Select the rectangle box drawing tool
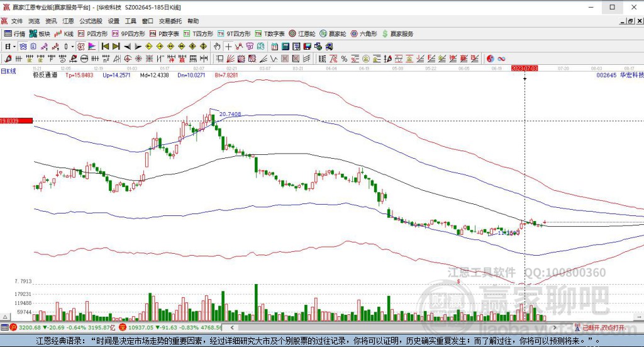This screenshot has width=644, height=347. point(219,59)
